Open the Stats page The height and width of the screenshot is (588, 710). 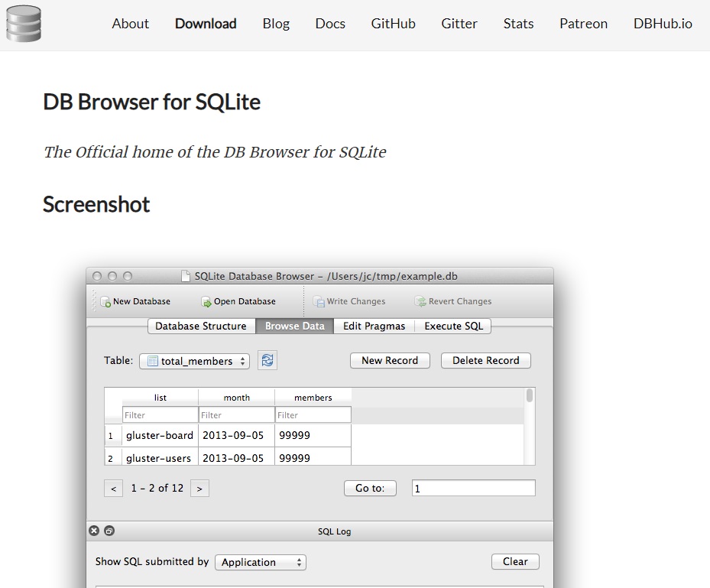click(x=518, y=24)
